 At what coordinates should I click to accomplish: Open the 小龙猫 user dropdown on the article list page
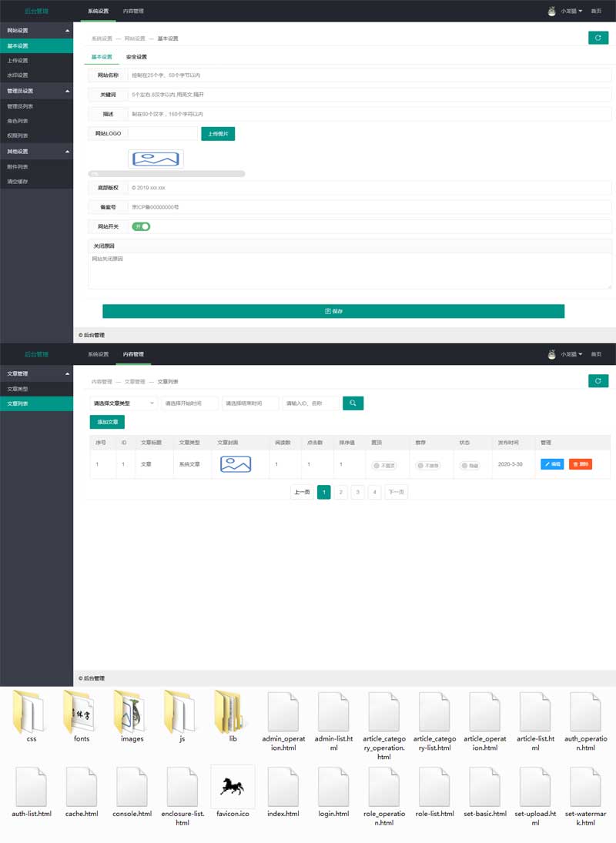(x=571, y=354)
